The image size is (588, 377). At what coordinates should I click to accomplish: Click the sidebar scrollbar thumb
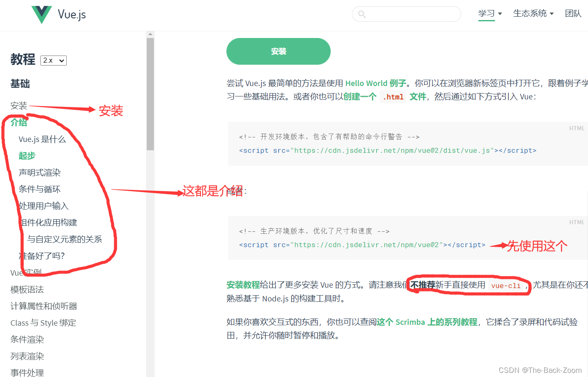tap(150, 94)
